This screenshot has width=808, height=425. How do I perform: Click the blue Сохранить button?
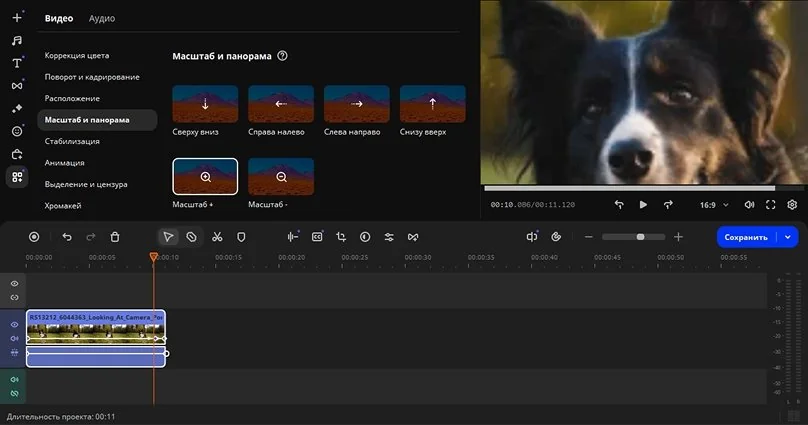[x=746, y=237]
